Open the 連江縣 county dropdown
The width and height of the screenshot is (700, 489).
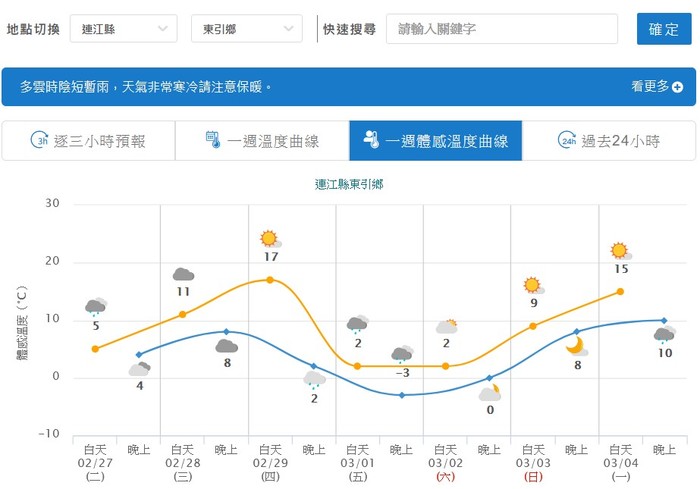click(124, 29)
